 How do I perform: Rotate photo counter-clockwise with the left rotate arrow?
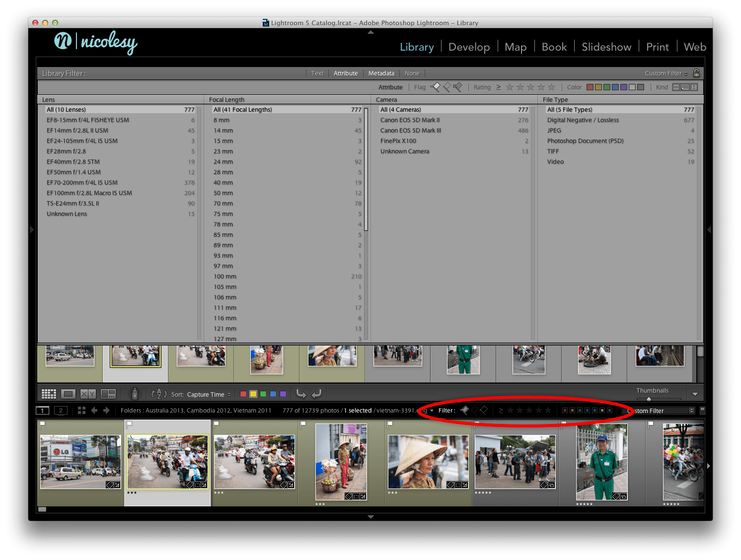pos(301,394)
